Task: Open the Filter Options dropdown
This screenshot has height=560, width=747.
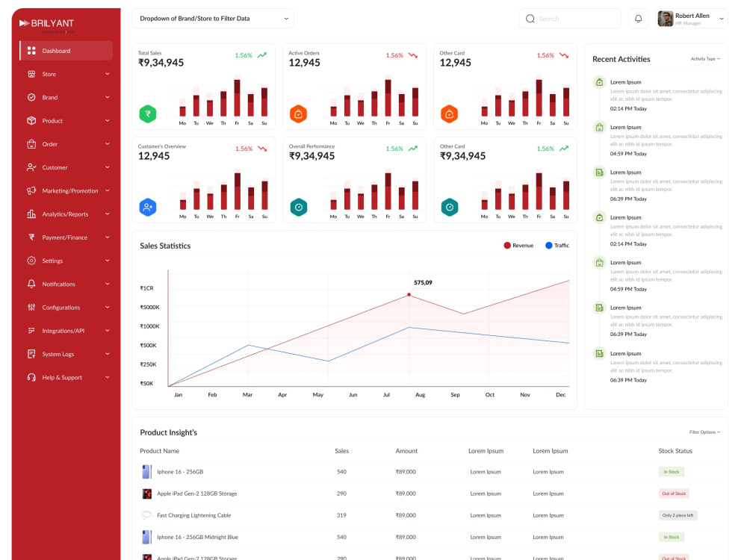Action: coord(704,432)
